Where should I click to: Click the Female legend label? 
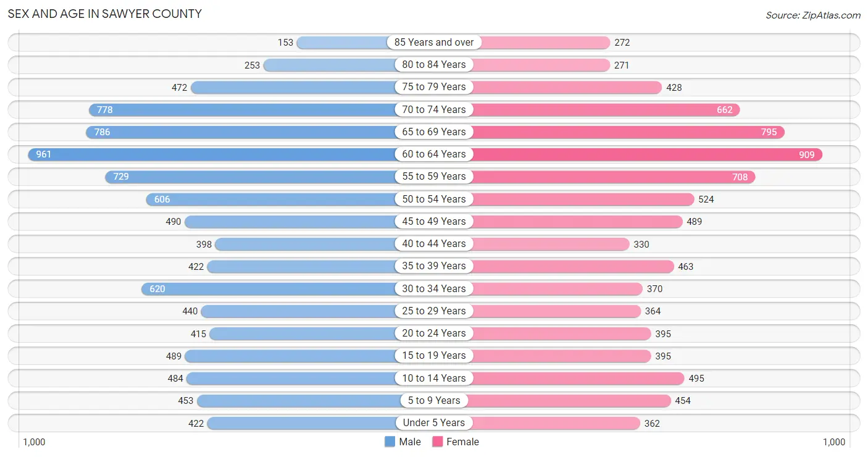point(463,442)
